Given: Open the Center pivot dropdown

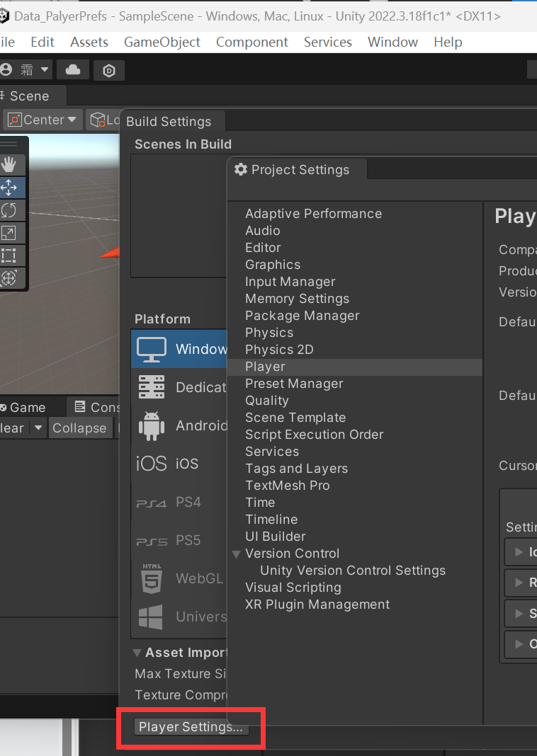Looking at the screenshot, I should (x=43, y=120).
